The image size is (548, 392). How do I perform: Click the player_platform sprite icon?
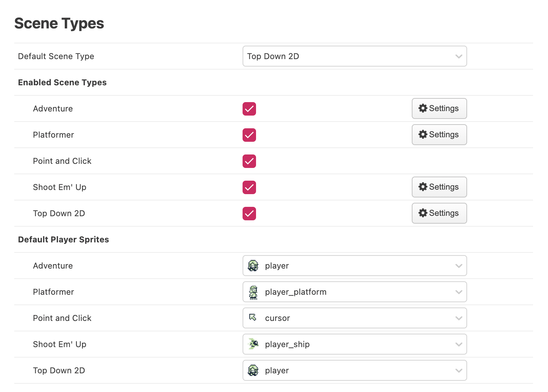pos(253,292)
